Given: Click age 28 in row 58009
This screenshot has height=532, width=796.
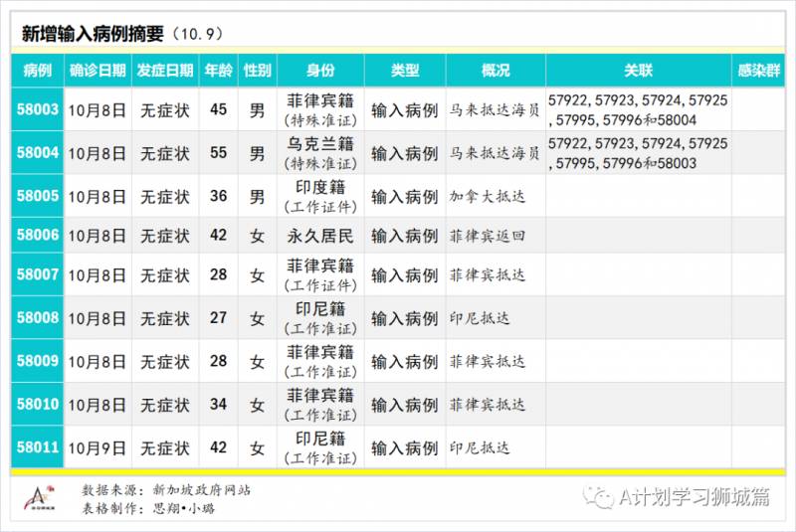Looking at the screenshot, I should [218, 361].
